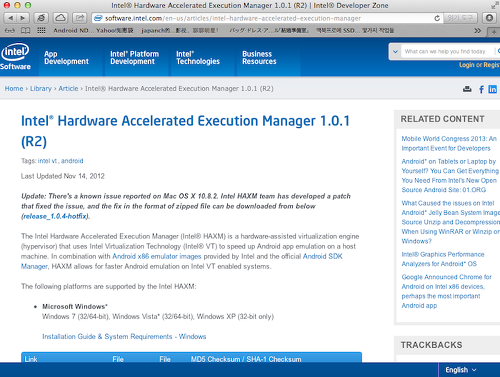Viewport: 500px width, 377px height.
Task: Click the Intel Software logo
Action: [x=15, y=56]
